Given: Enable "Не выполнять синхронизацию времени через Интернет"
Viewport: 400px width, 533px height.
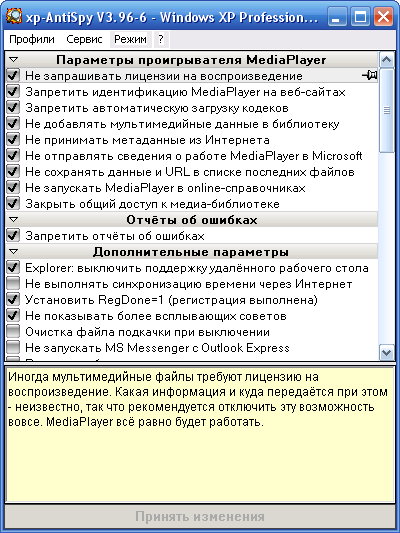Looking at the screenshot, I should pyautogui.click(x=13, y=283).
